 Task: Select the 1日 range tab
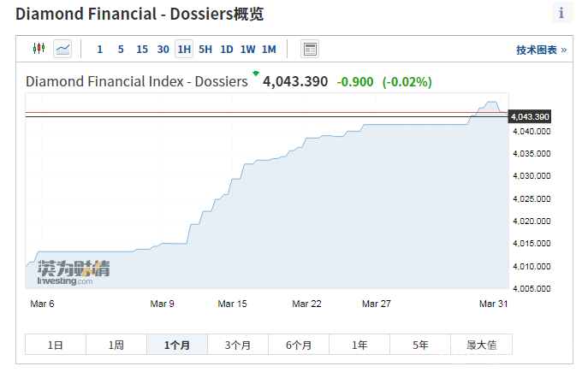pyautogui.click(x=56, y=345)
